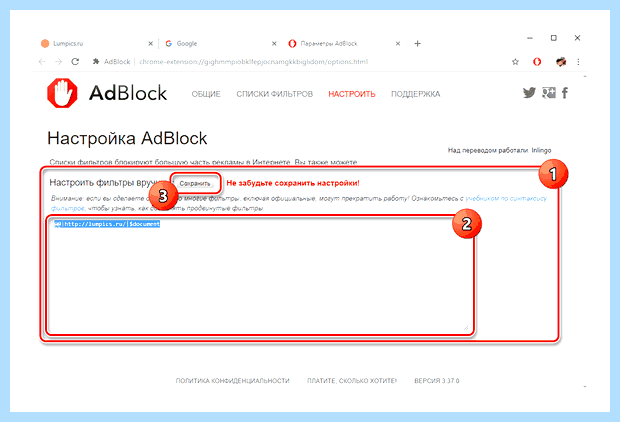Screen dimensions: 620x422
Task: Click the extension puzzle icon in address bar
Action: 96,62
